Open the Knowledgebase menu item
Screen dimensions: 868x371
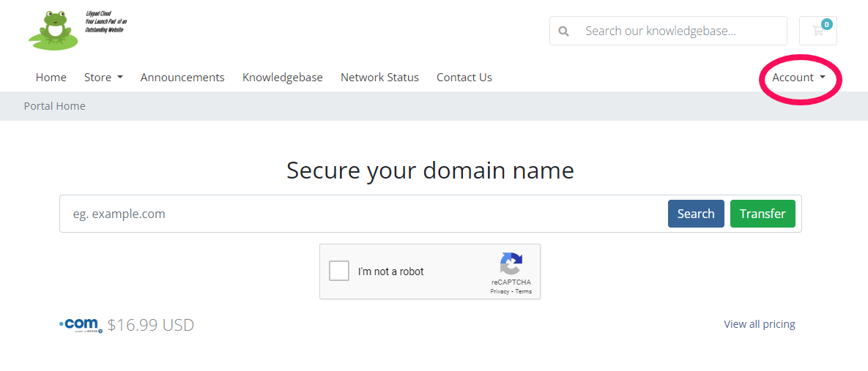[282, 78]
